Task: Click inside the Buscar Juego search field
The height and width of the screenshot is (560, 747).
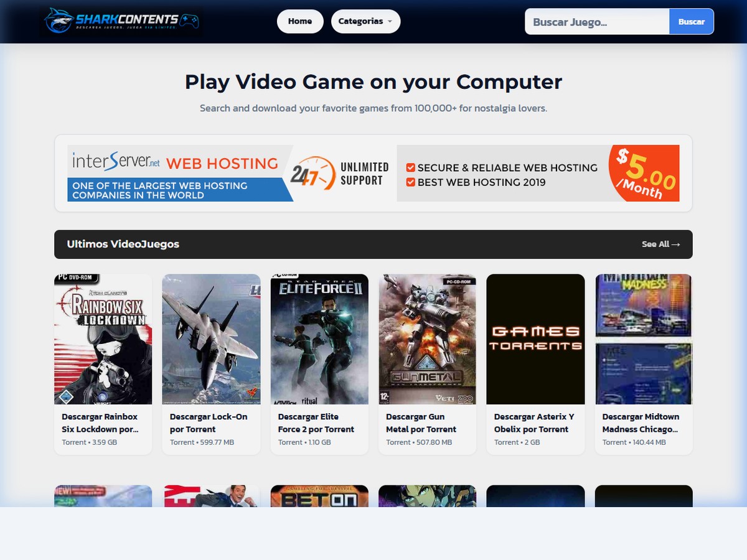Action: pos(597,22)
